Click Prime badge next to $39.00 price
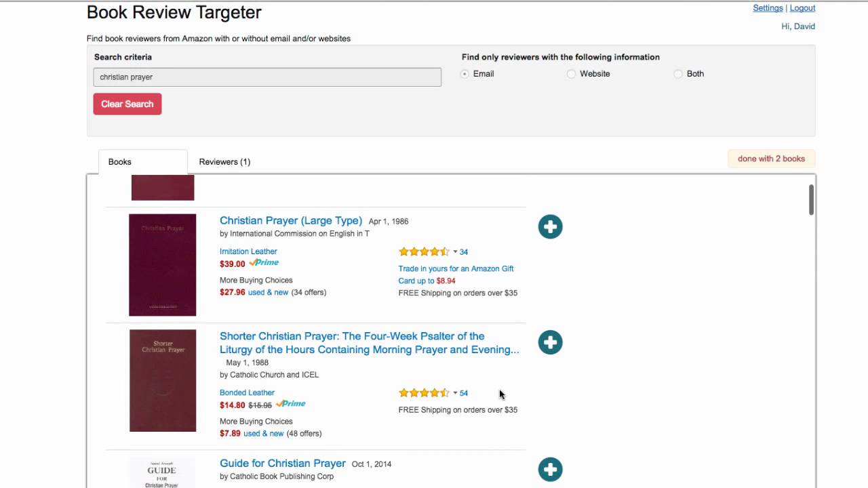This screenshot has width=868, height=488. [264, 263]
